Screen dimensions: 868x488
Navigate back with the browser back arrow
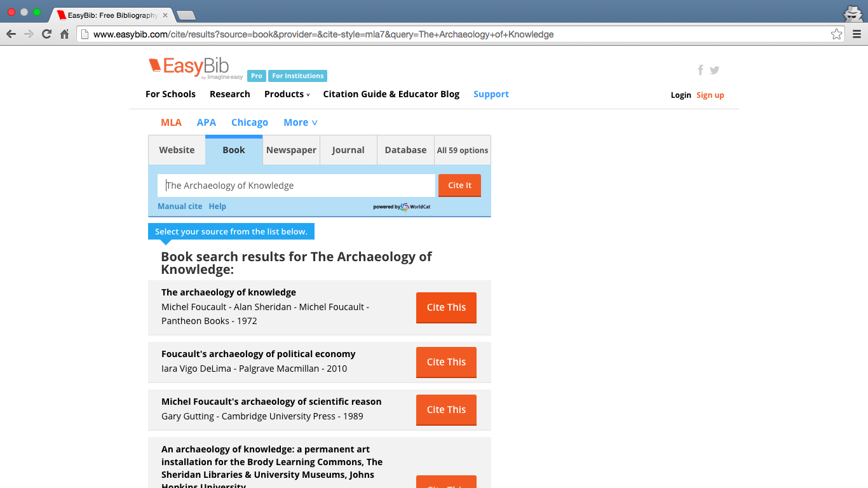pyautogui.click(x=11, y=34)
